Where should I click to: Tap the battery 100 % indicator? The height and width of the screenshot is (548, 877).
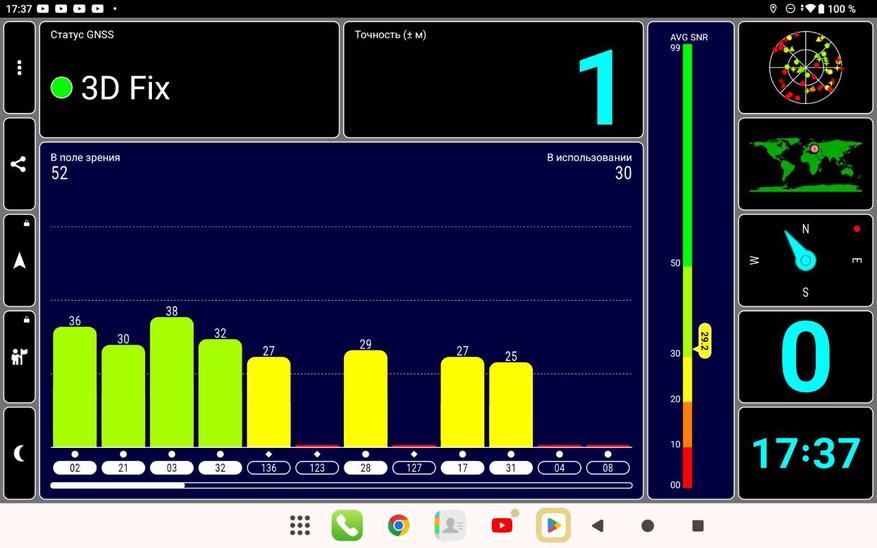pyautogui.click(x=837, y=8)
